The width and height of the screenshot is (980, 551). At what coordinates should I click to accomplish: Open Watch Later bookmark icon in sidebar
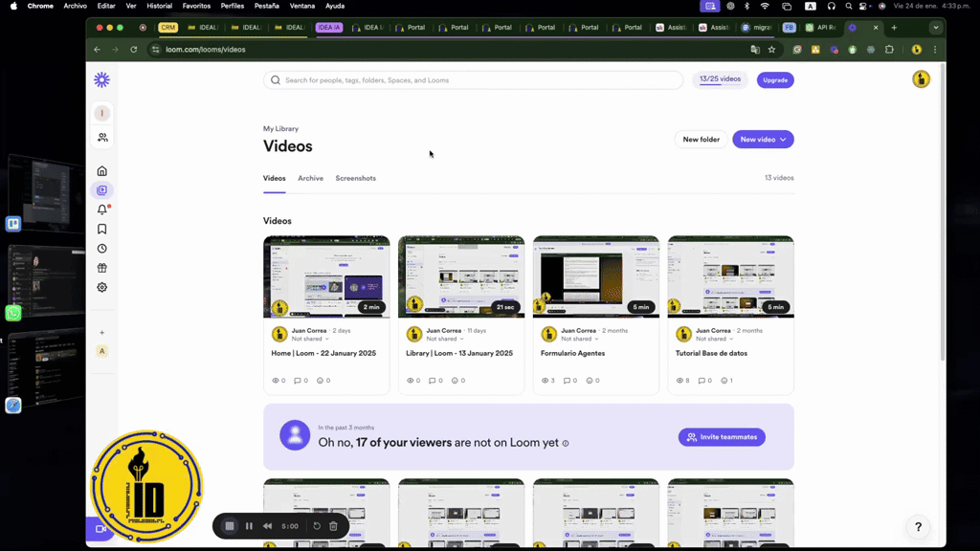pos(101,230)
